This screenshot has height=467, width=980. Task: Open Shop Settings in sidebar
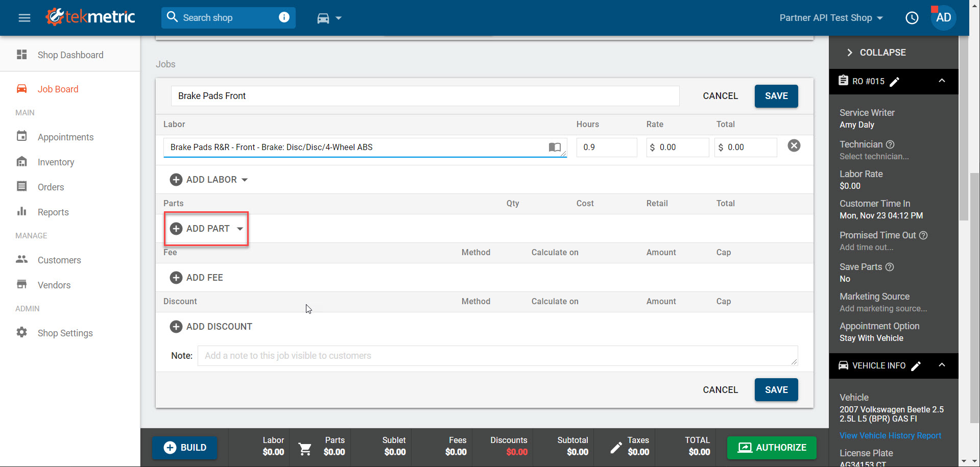pos(65,333)
